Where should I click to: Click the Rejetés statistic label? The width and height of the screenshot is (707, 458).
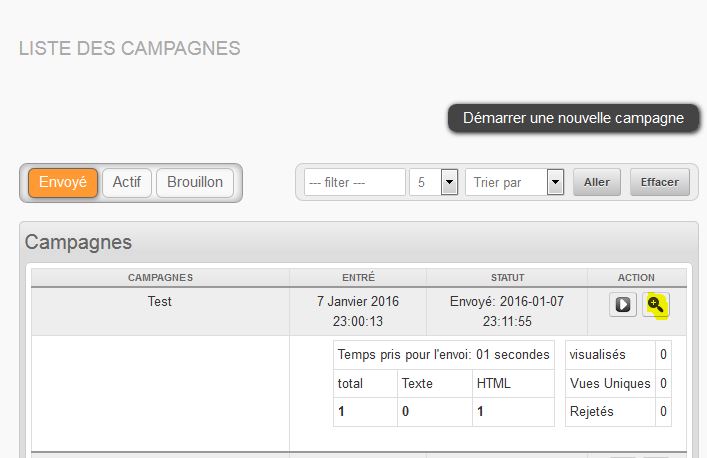(593, 411)
